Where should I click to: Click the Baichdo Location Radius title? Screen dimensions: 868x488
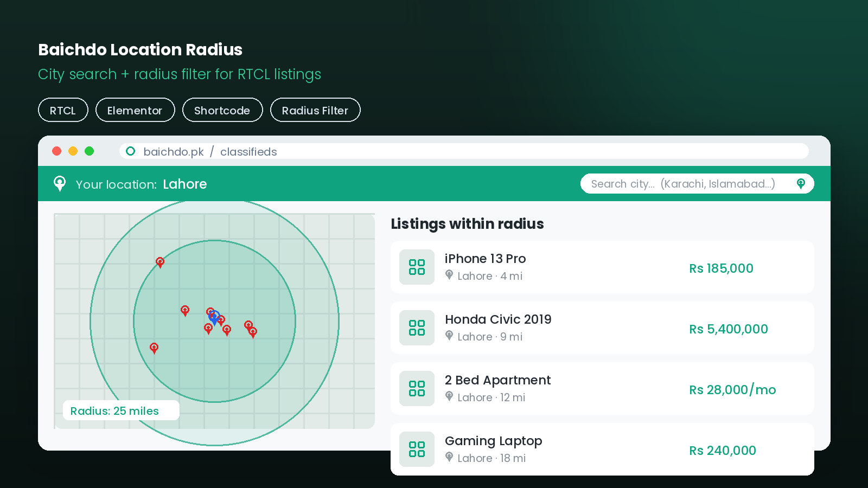pyautogui.click(x=140, y=49)
